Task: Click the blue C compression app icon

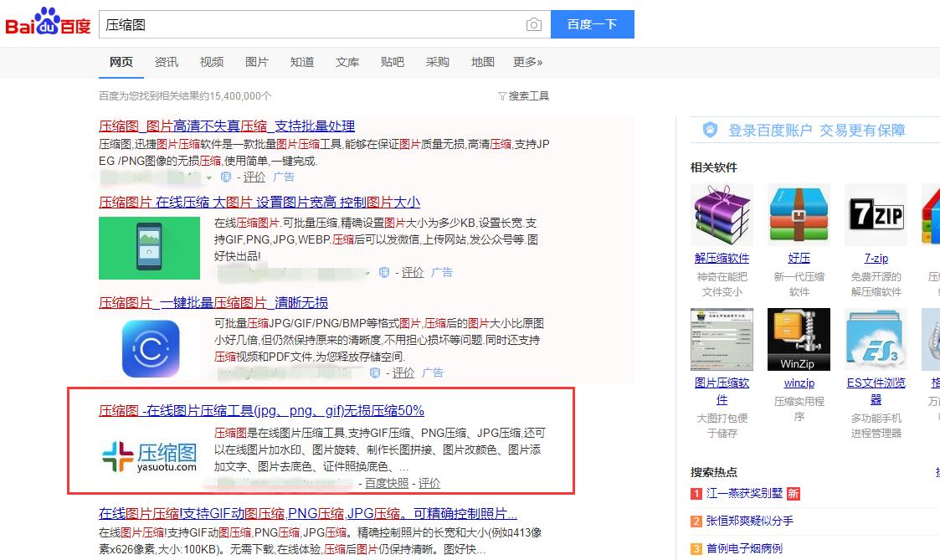Action: pos(149,348)
